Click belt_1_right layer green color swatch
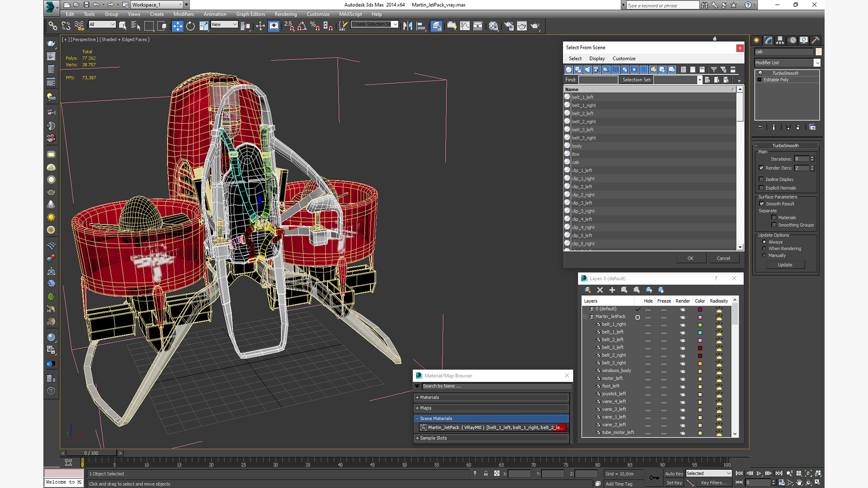Viewport: 868px width, 488px height. pos(700,325)
